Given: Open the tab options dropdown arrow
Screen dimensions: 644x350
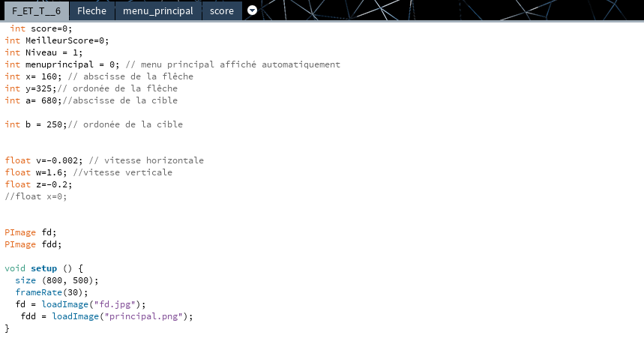Looking at the screenshot, I should coord(252,10).
